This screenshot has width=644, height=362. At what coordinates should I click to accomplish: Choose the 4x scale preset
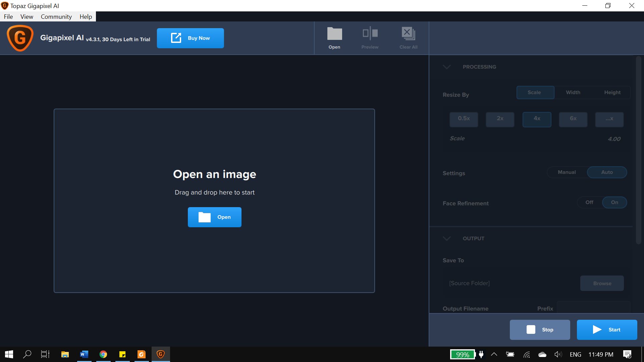tap(537, 119)
